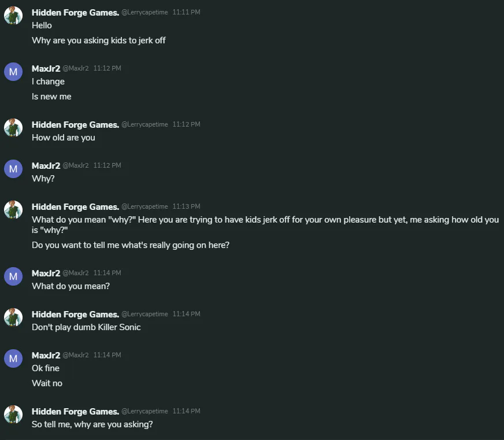Click @MaxJr2 handle above "What do you mean?"

76,273
